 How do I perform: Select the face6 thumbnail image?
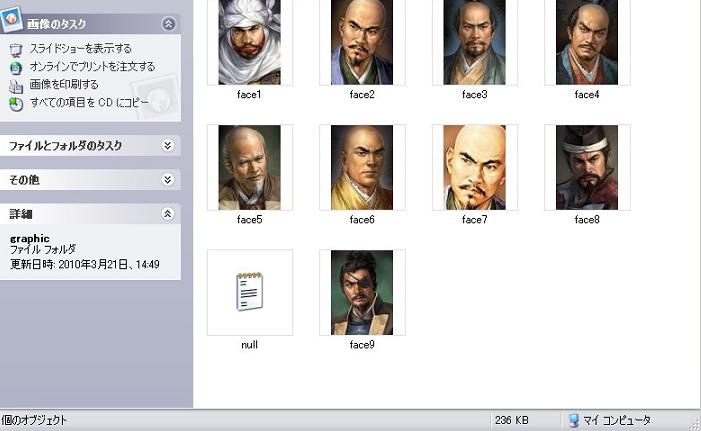coord(362,168)
